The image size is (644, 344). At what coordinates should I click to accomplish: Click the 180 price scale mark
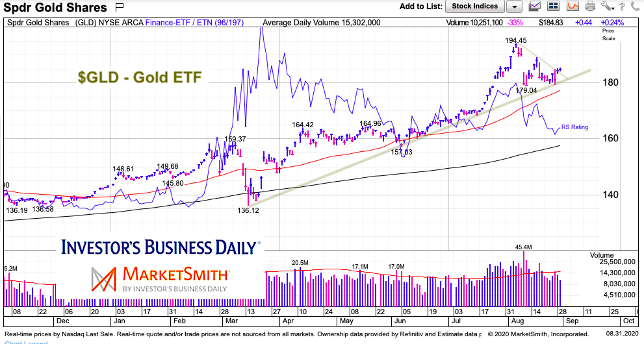[x=610, y=82]
